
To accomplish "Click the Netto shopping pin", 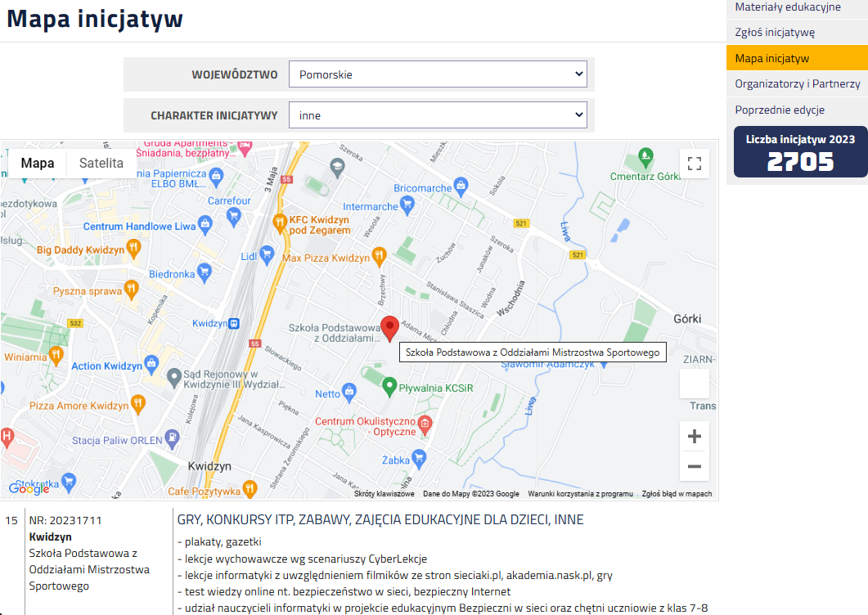I will [349, 393].
